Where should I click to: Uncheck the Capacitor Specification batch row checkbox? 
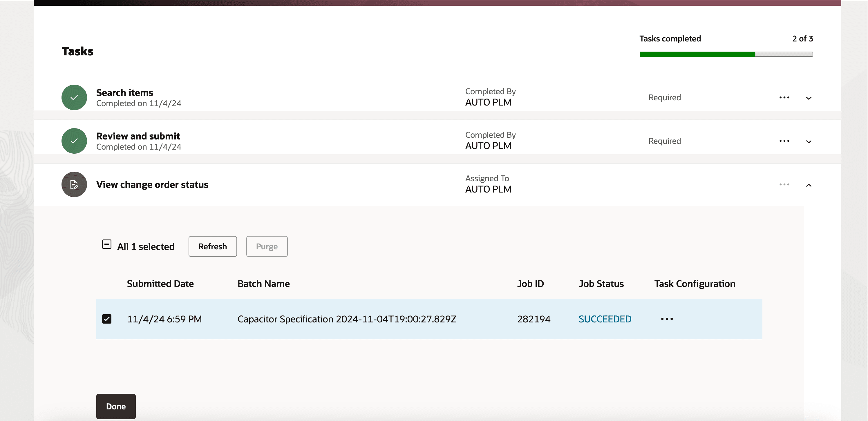(106, 319)
